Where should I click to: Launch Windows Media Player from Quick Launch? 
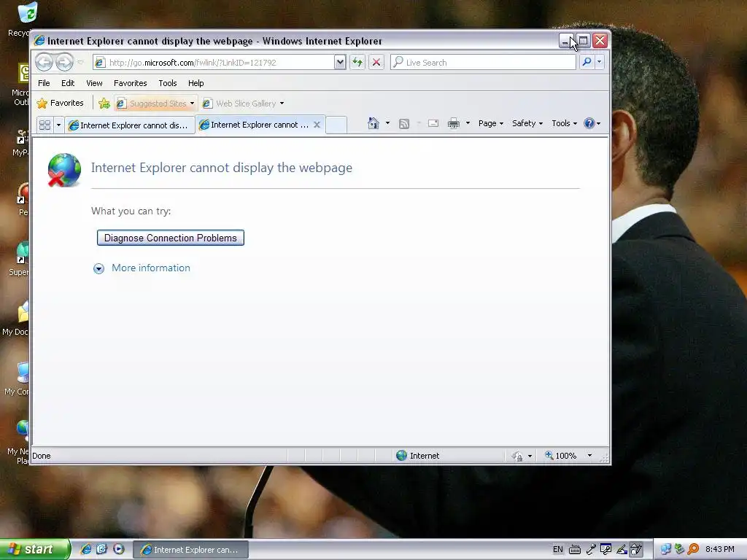[x=119, y=549]
